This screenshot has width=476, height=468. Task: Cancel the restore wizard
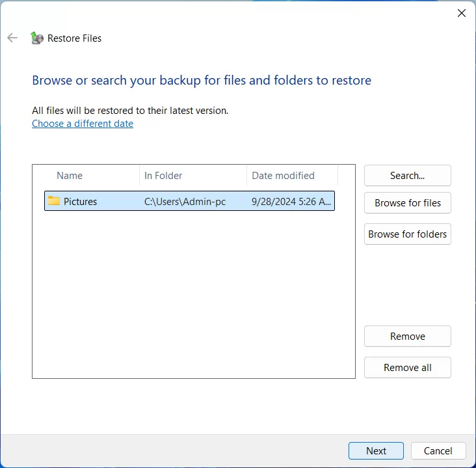point(438,451)
